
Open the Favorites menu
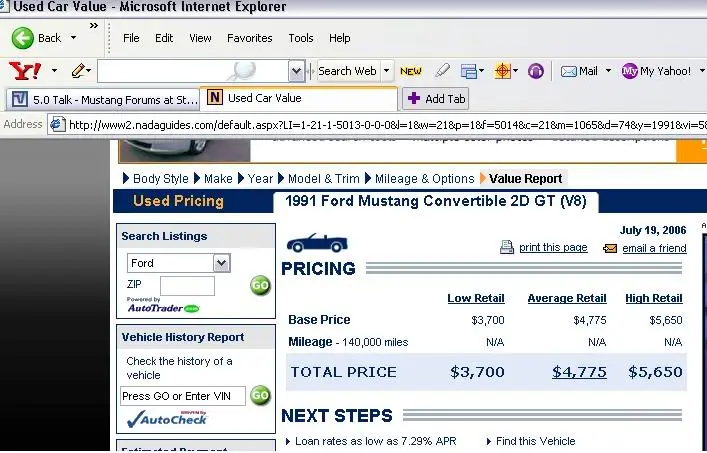(250, 38)
